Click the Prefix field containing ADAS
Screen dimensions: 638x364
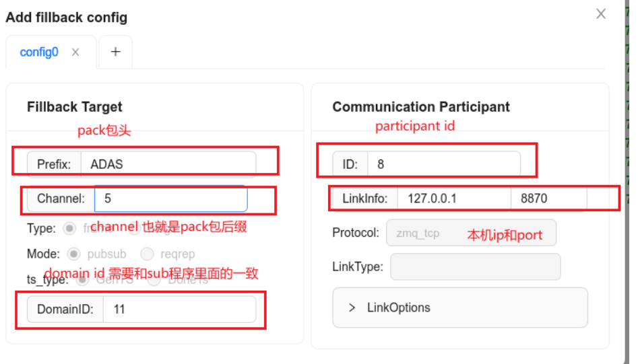pos(168,163)
